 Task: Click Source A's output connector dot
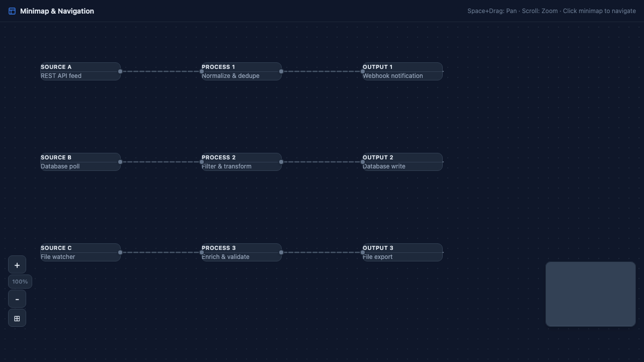[x=120, y=71]
